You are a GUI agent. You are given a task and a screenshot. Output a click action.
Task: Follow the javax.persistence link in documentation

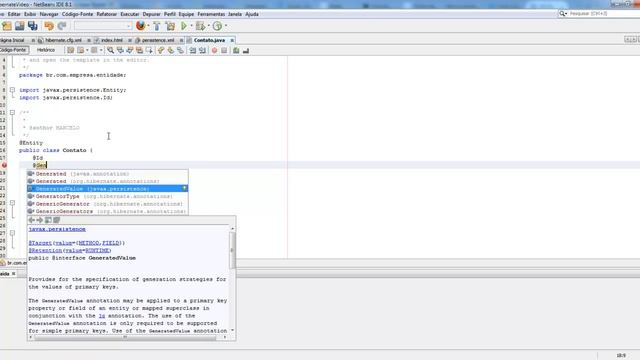click(57, 229)
